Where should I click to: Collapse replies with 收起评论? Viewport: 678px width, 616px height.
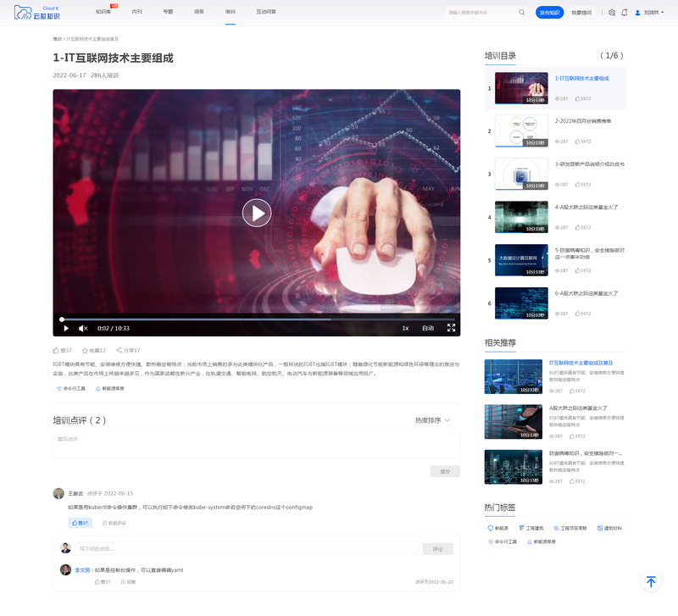(114, 523)
